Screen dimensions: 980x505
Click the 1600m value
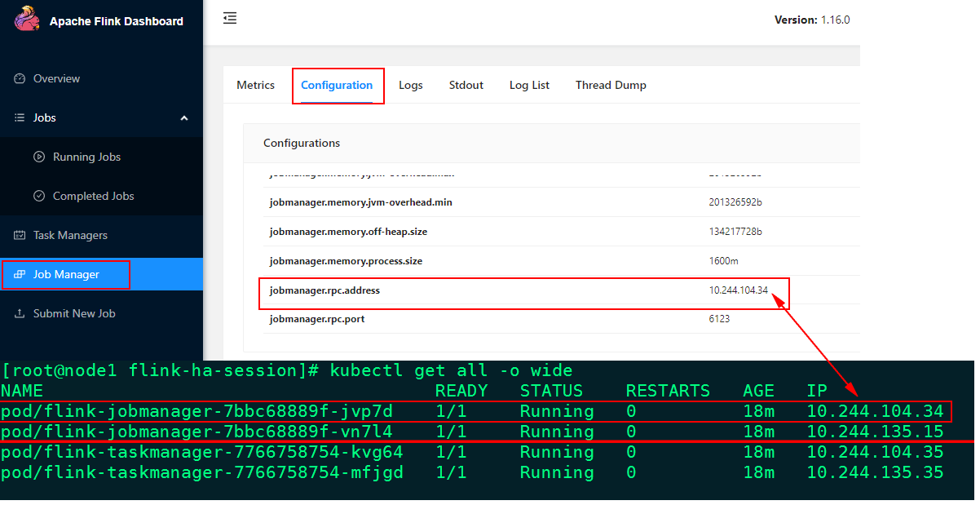tap(723, 261)
